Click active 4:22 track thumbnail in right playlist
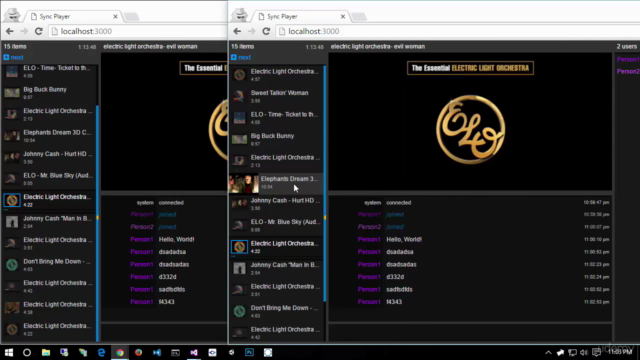The height and width of the screenshot is (360, 640). (x=240, y=247)
